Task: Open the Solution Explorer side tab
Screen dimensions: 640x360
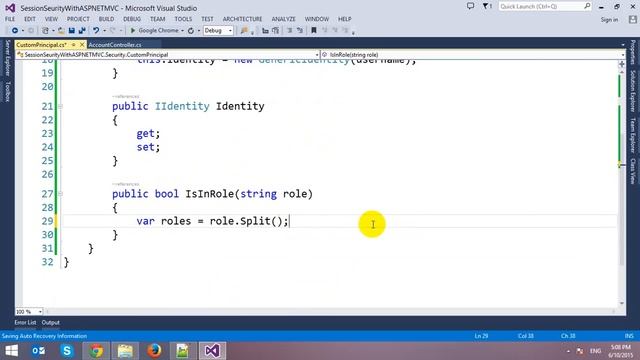Action: (x=633, y=91)
